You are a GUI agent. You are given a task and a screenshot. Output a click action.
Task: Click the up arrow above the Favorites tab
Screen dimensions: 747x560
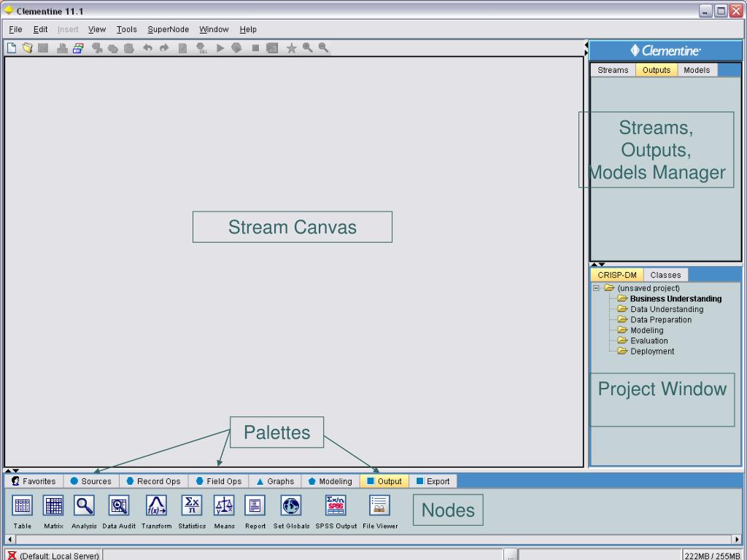click(8, 470)
